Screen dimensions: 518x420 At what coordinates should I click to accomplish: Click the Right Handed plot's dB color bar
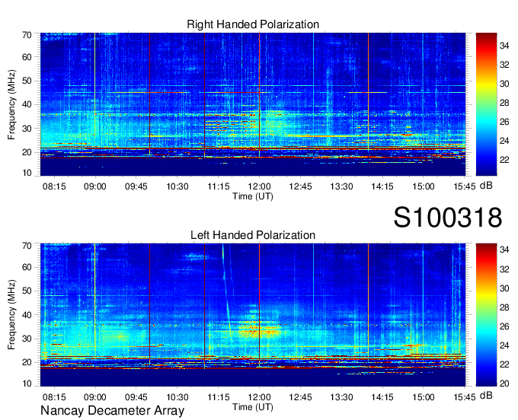coord(486,104)
